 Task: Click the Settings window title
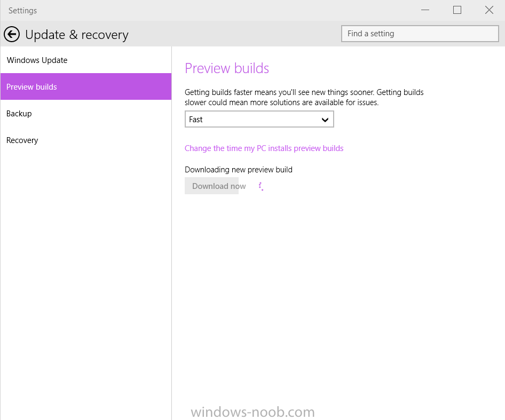(x=22, y=11)
